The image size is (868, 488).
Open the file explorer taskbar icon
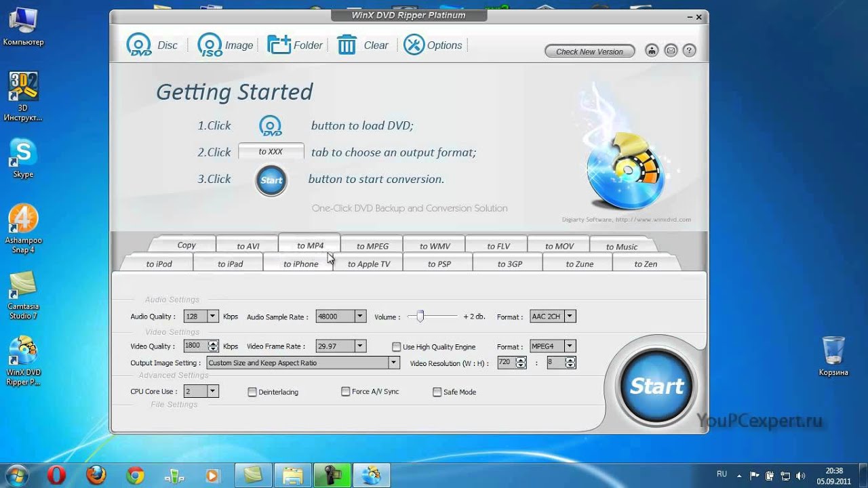pyautogui.click(x=292, y=475)
